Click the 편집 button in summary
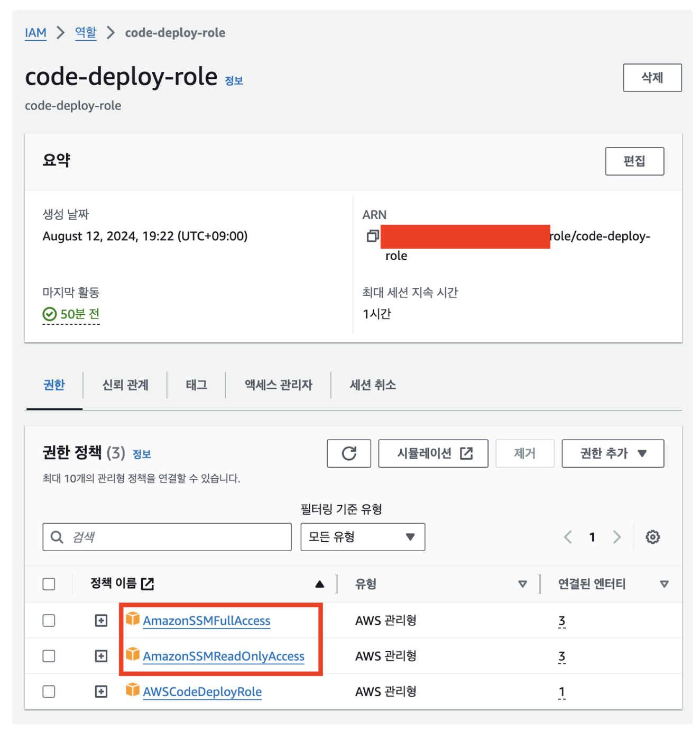 click(634, 161)
